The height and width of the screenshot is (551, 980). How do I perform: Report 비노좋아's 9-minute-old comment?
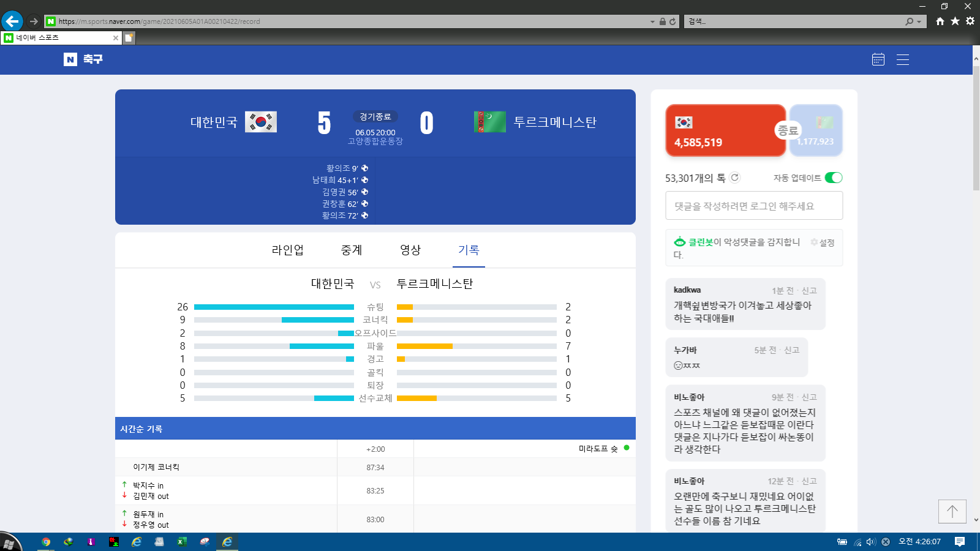(809, 397)
